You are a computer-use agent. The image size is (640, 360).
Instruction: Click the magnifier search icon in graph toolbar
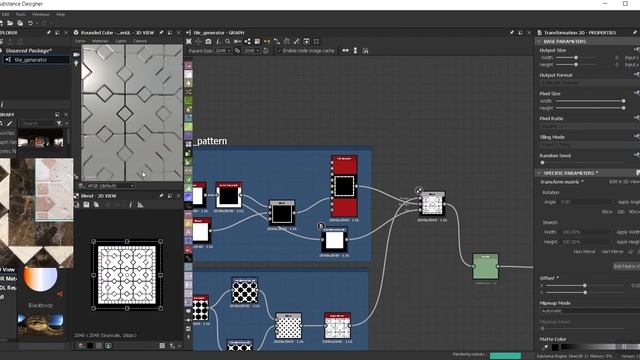[228, 41]
